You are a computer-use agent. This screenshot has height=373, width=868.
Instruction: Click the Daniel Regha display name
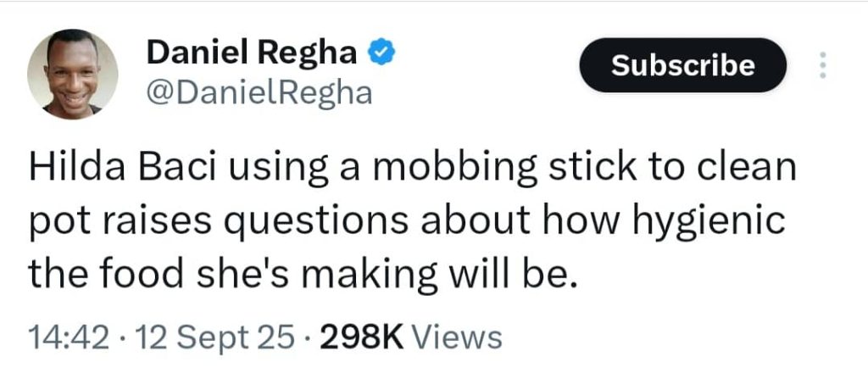tap(252, 54)
